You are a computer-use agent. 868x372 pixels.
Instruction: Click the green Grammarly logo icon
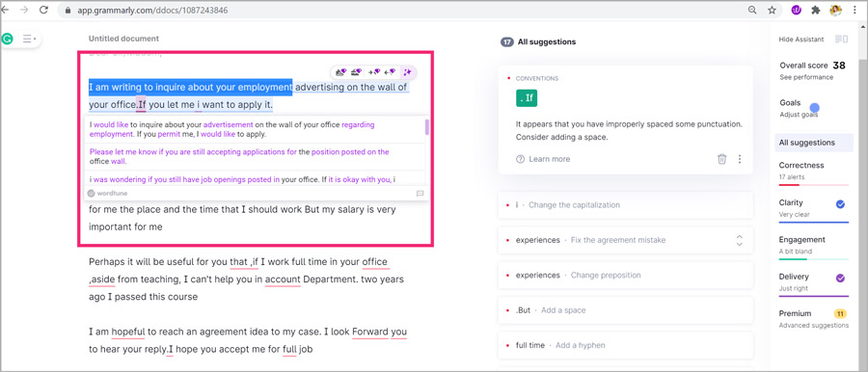[7, 39]
